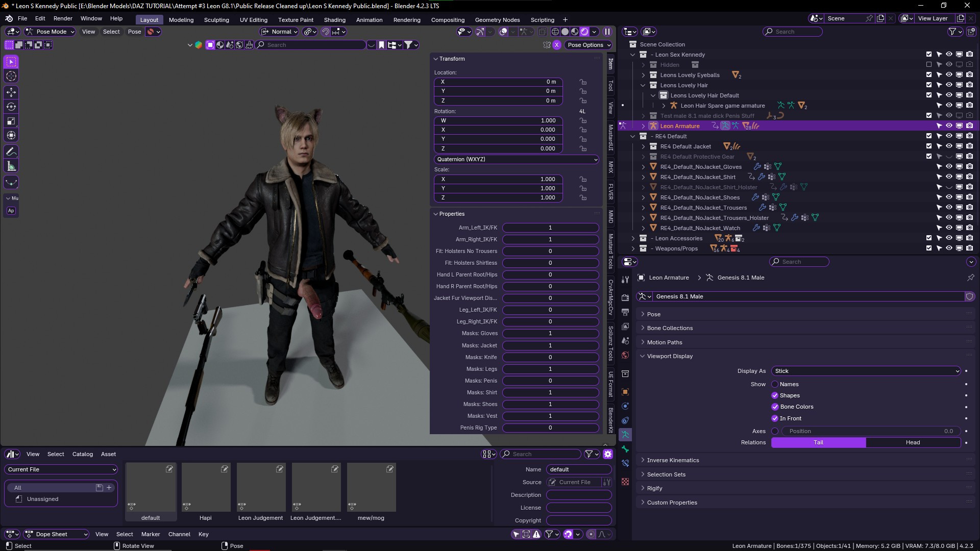Open asset browser settings gear

tap(608, 454)
